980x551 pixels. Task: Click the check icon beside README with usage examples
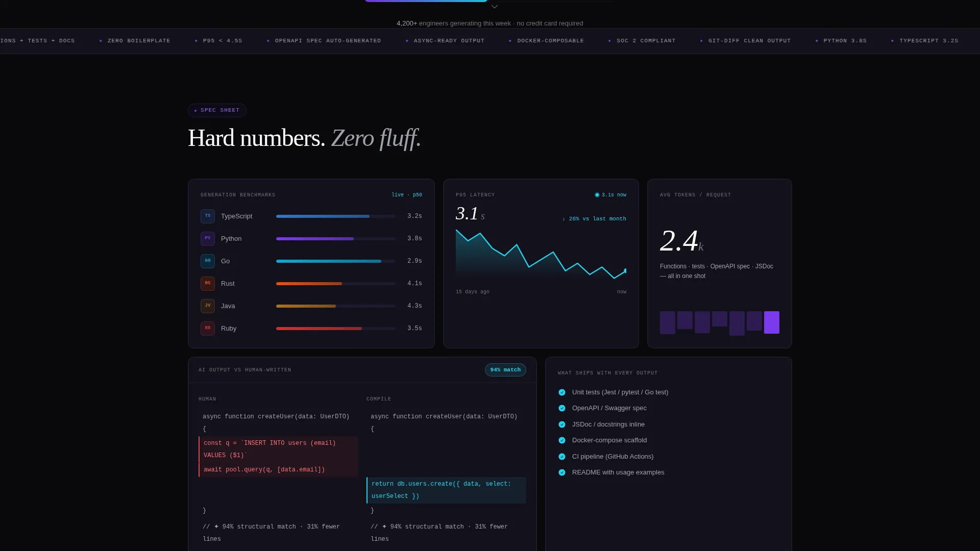tap(562, 472)
